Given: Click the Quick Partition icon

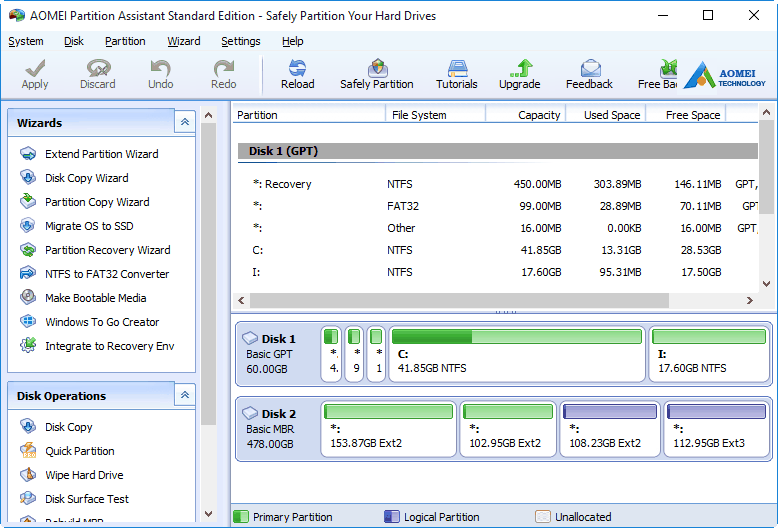Looking at the screenshot, I should click(28, 451).
